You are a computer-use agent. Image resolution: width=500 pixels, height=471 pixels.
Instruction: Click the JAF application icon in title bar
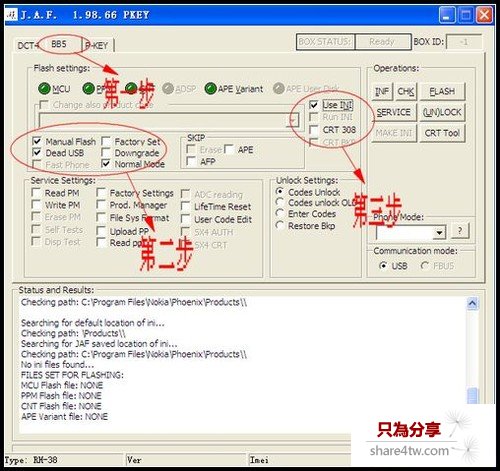coord(12,15)
